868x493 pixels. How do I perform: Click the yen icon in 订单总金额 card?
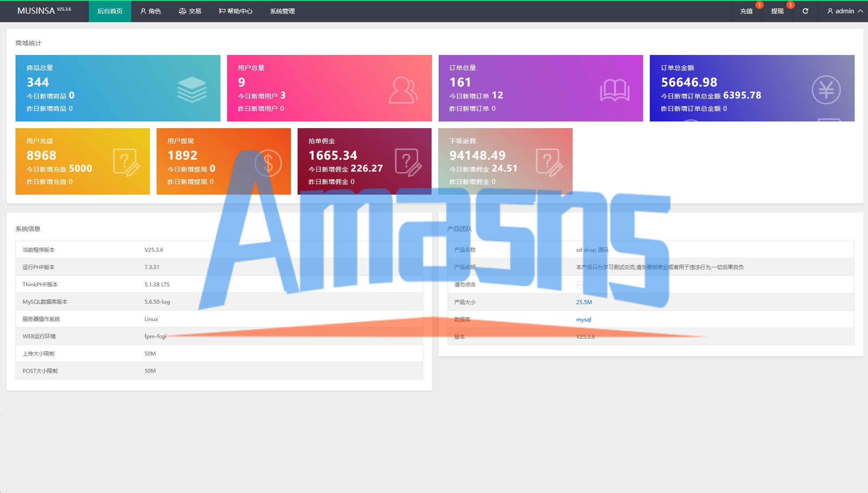point(826,90)
